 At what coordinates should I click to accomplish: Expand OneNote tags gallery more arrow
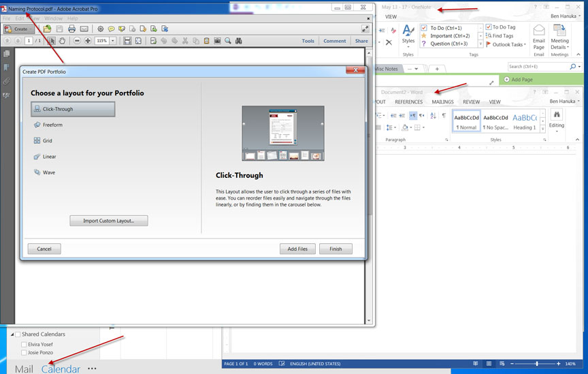(480, 44)
